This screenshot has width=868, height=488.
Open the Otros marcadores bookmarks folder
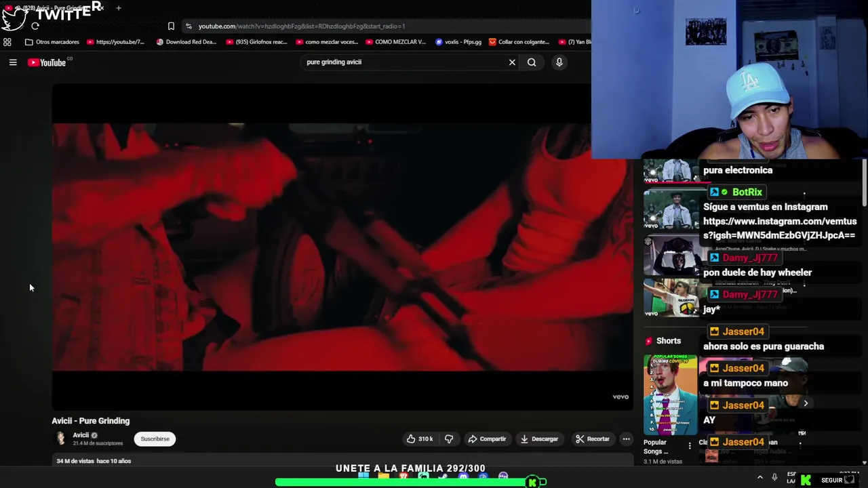coord(52,42)
